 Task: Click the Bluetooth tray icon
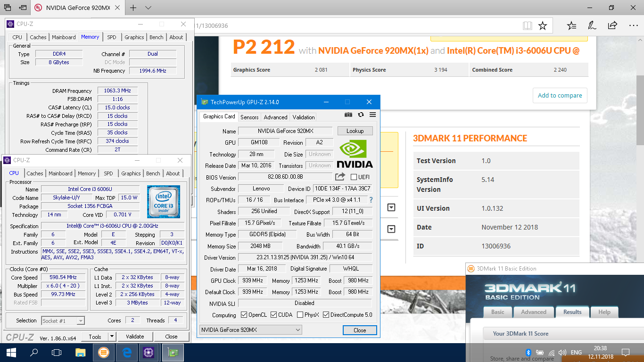tap(528, 352)
